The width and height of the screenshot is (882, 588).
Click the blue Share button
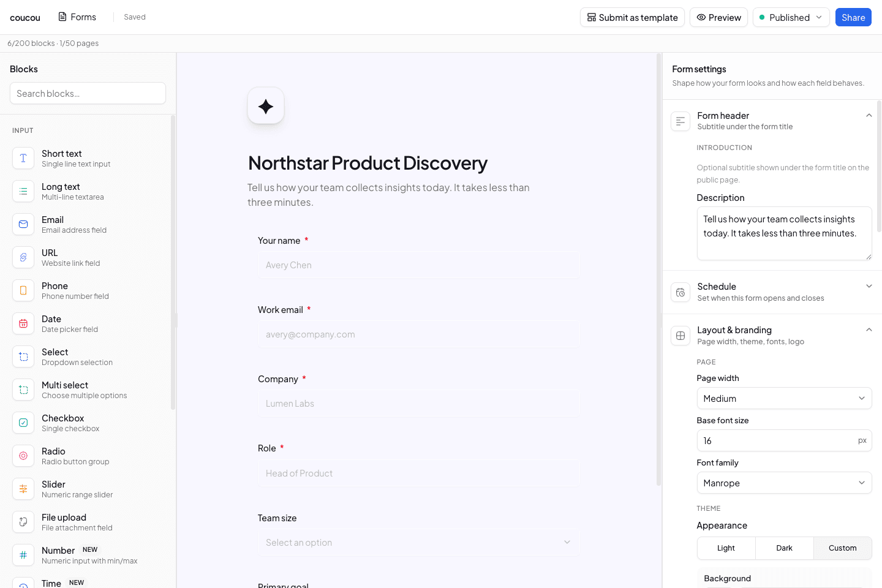point(853,17)
